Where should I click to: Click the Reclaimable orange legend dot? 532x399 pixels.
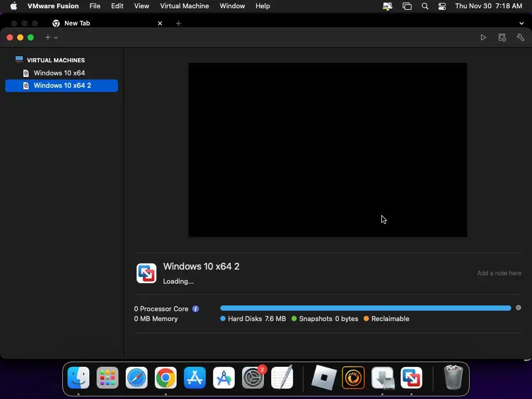pos(366,318)
